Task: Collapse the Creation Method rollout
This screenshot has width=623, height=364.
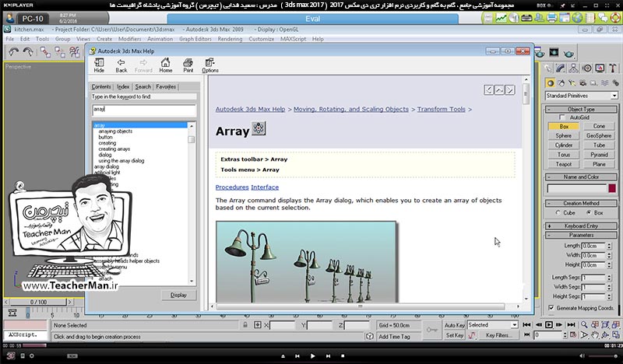Action: click(581, 203)
